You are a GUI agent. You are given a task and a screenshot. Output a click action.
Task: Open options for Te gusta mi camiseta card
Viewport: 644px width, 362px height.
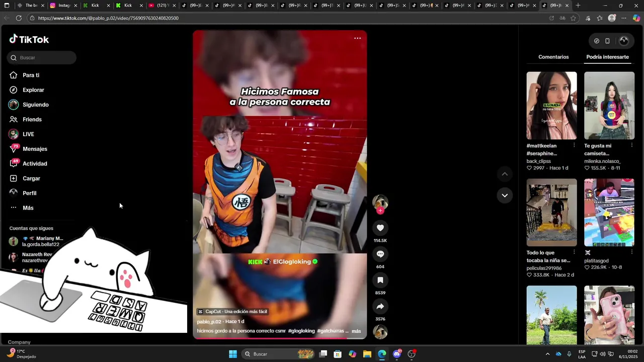(631, 145)
